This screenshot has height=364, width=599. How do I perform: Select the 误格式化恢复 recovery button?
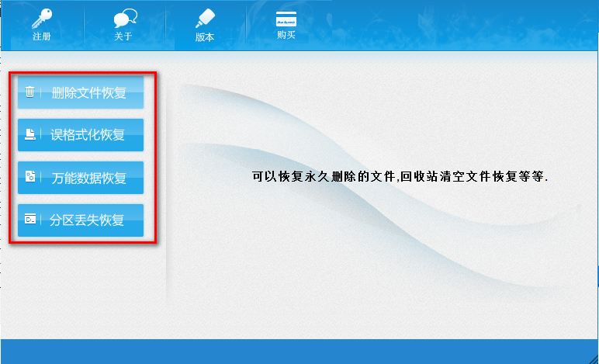(81, 135)
